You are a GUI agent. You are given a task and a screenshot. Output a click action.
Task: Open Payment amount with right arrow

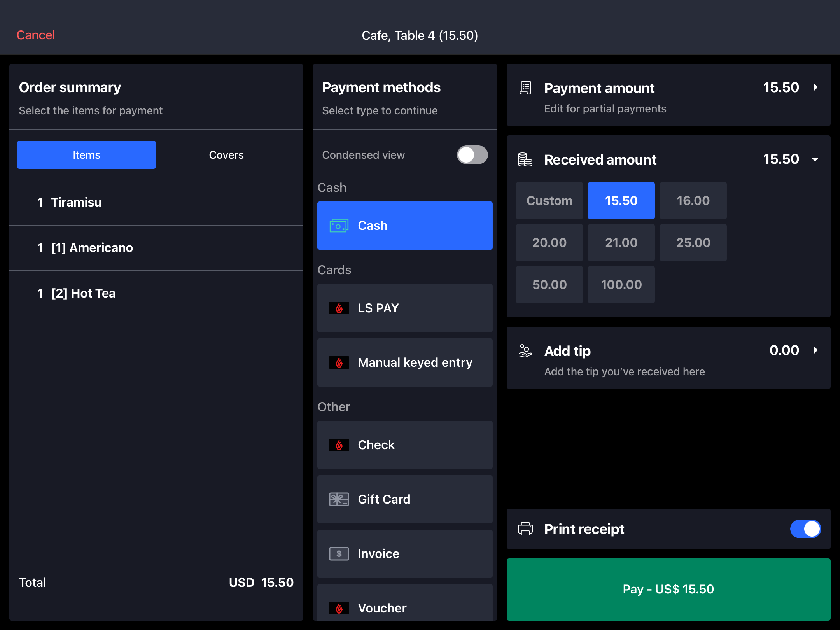[815, 87]
